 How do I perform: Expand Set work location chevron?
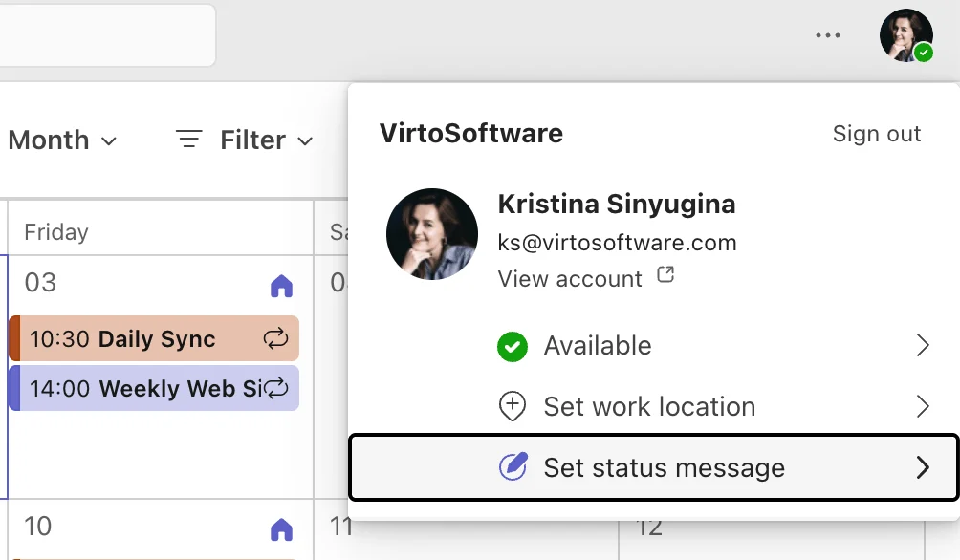(x=924, y=406)
